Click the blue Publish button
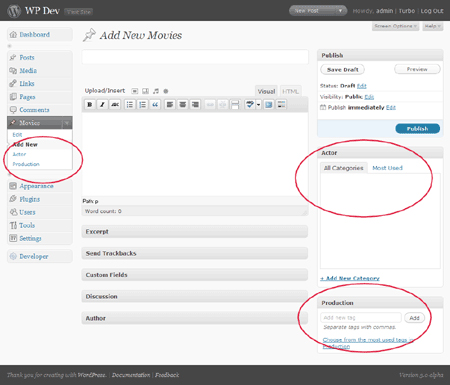Image resolution: width=450 pixels, height=385 pixels. tap(417, 129)
